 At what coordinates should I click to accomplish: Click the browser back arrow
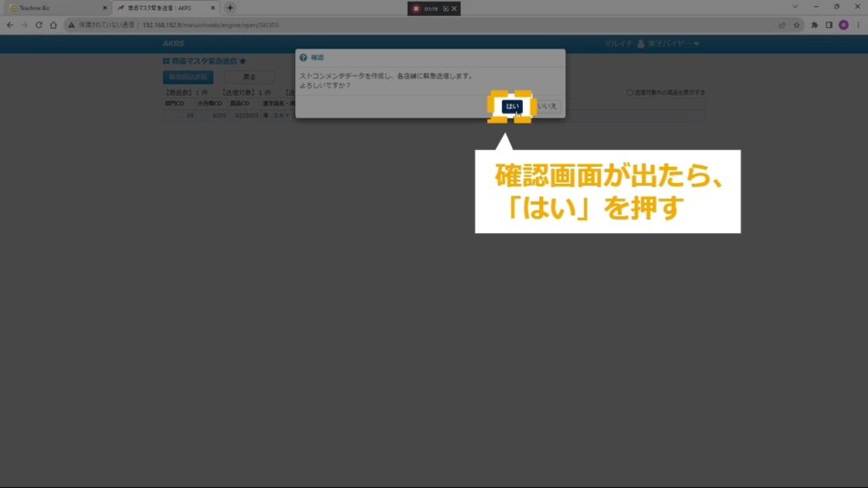point(10,25)
